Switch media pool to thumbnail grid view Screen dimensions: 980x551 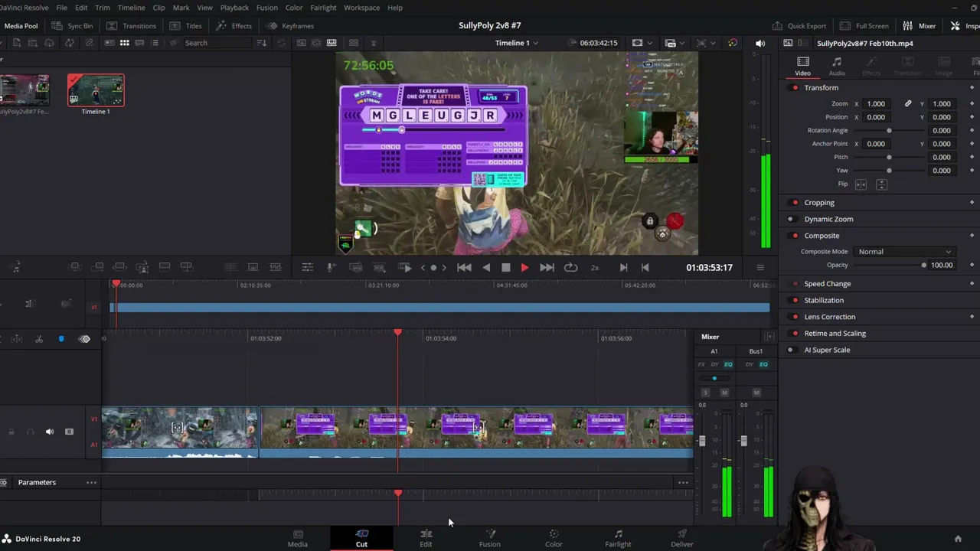point(124,43)
